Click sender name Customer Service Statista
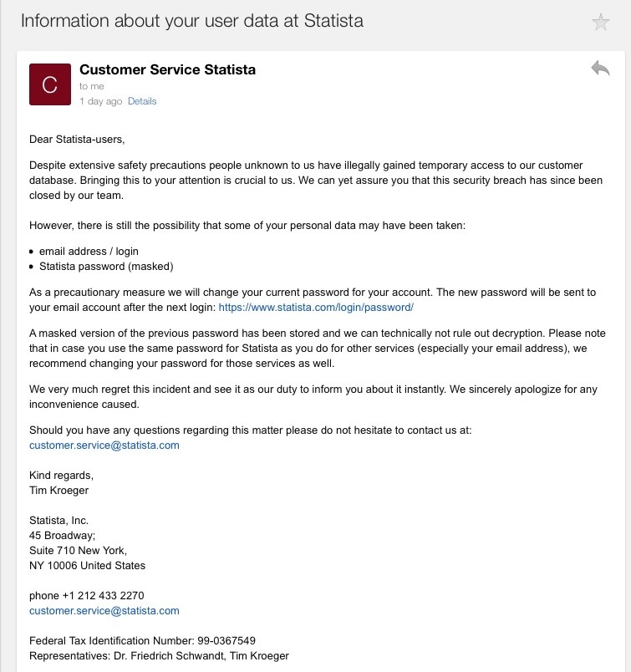This screenshot has width=631, height=672. [167, 69]
